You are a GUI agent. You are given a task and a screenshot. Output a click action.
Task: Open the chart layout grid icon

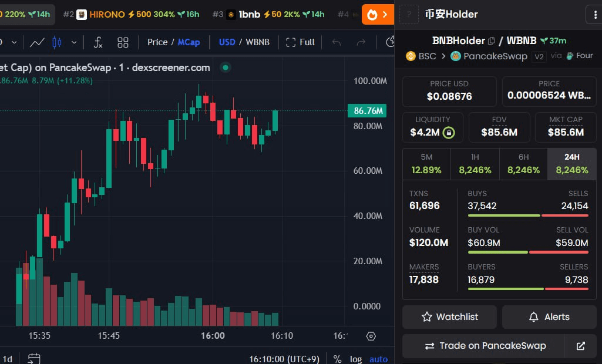point(123,42)
